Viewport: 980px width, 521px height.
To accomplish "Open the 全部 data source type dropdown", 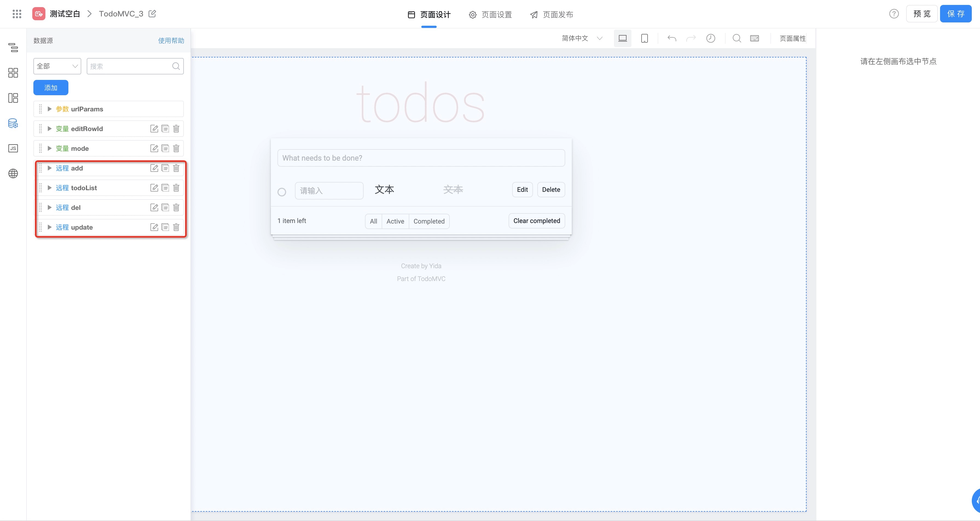I will point(57,66).
